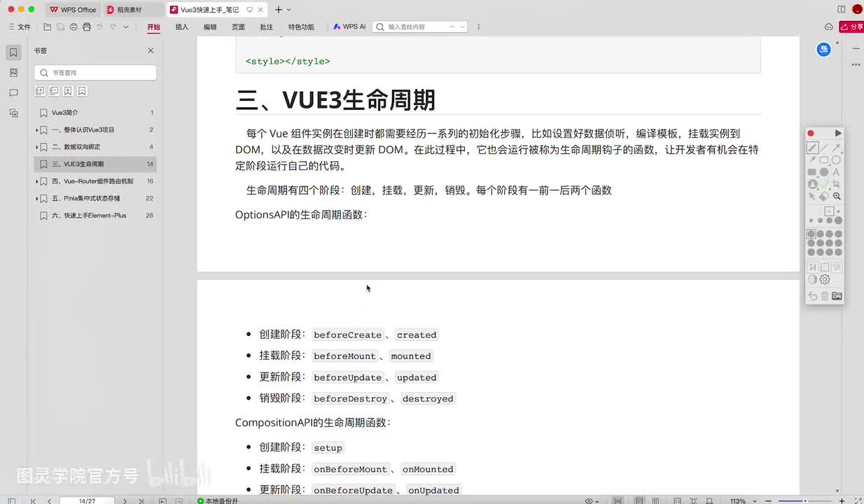
Task: Click the find-next chevron in search box
Action: pyautogui.click(x=462, y=27)
